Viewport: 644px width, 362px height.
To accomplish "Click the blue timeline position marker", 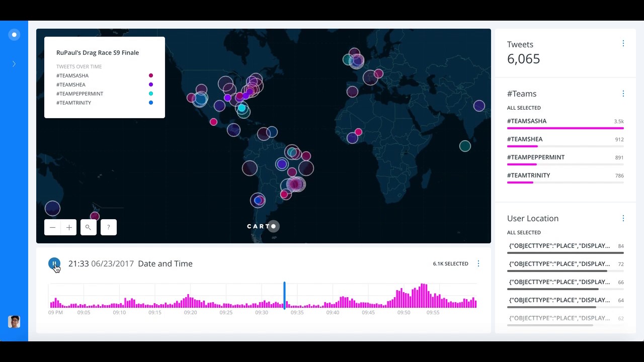I will tap(284, 295).
